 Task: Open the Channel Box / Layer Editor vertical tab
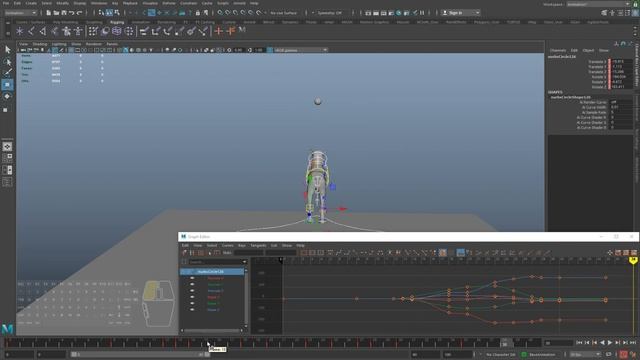[x=637, y=65]
